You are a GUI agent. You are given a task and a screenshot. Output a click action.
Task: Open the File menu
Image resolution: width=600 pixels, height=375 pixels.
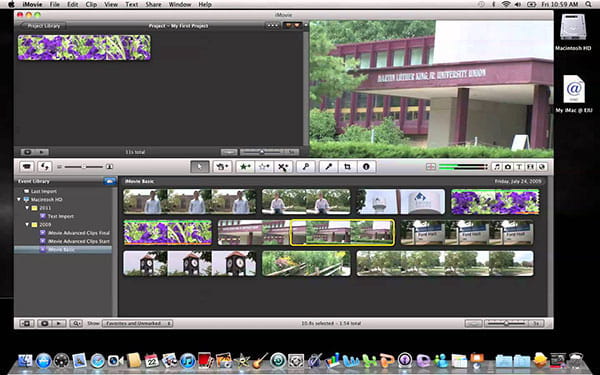pyautogui.click(x=55, y=5)
